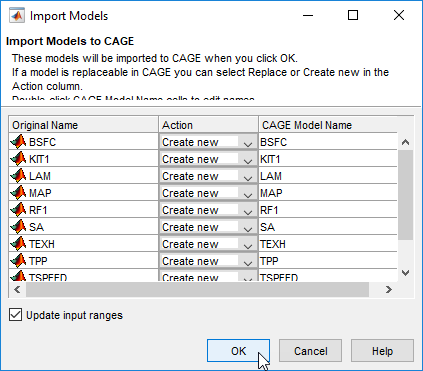This screenshot has width=423, height=371.
Task: Click the RF1 model icon
Action: (18, 210)
